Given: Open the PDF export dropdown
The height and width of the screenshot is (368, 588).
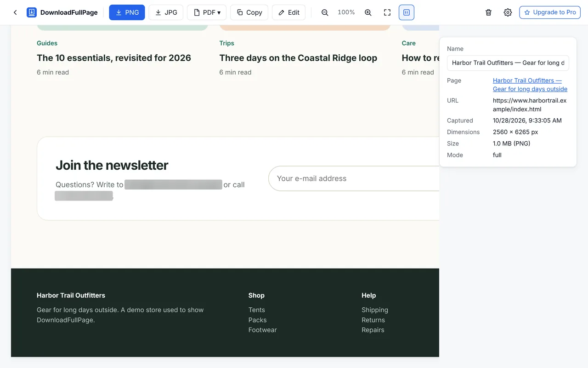Looking at the screenshot, I should coord(207,12).
